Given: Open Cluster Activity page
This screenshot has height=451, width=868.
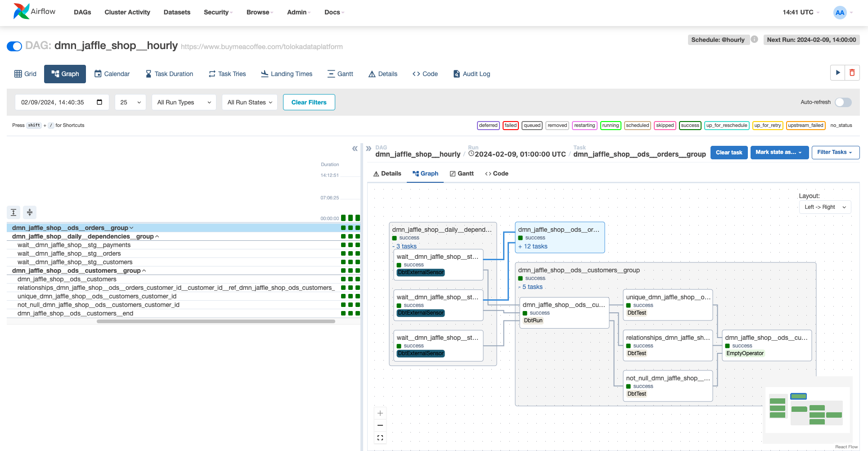Looking at the screenshot, I should click(x=127, y=12).
